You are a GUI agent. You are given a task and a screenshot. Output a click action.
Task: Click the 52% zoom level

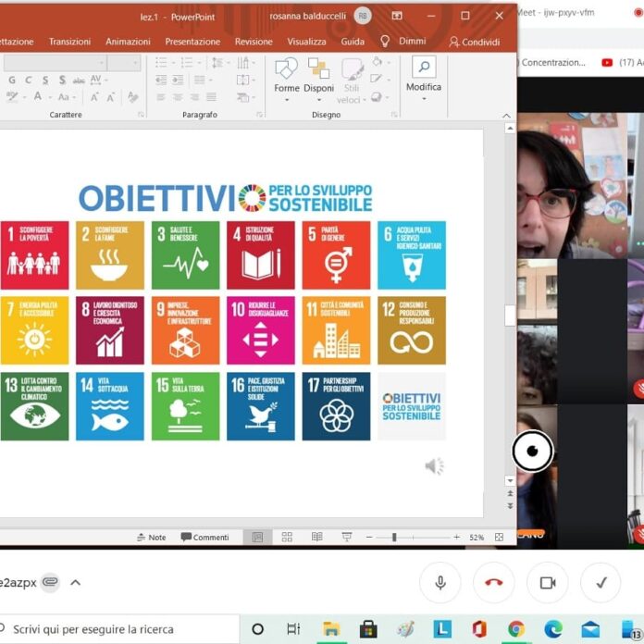pos(477,538)
